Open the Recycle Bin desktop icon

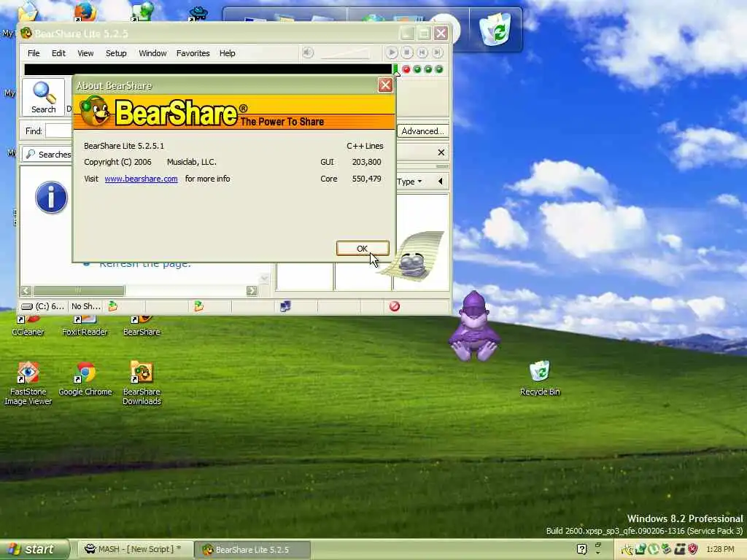540,378
